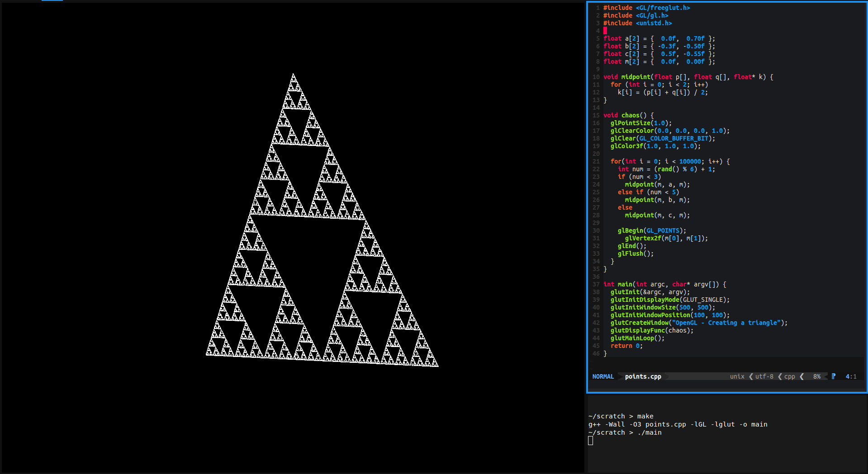Click the midpoint(m, b, m) call
Viewport: 868px width, 474px height.
(657, 200)
